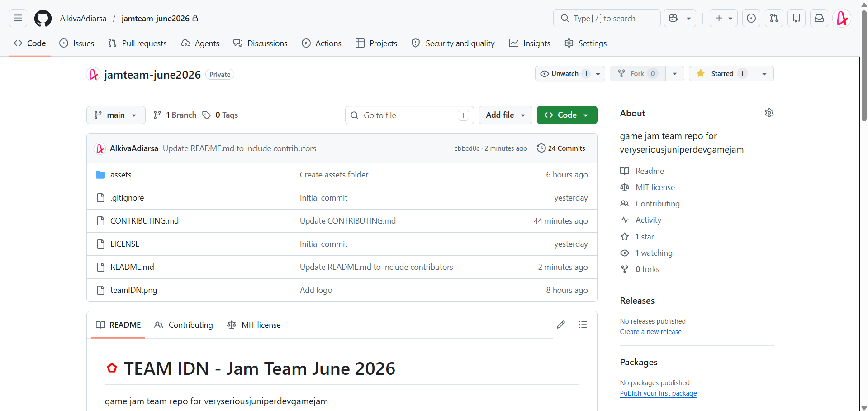This screenshot has width=868, height=411.
Task: Open Create assets folder commit message
Action: coord(334,175)
